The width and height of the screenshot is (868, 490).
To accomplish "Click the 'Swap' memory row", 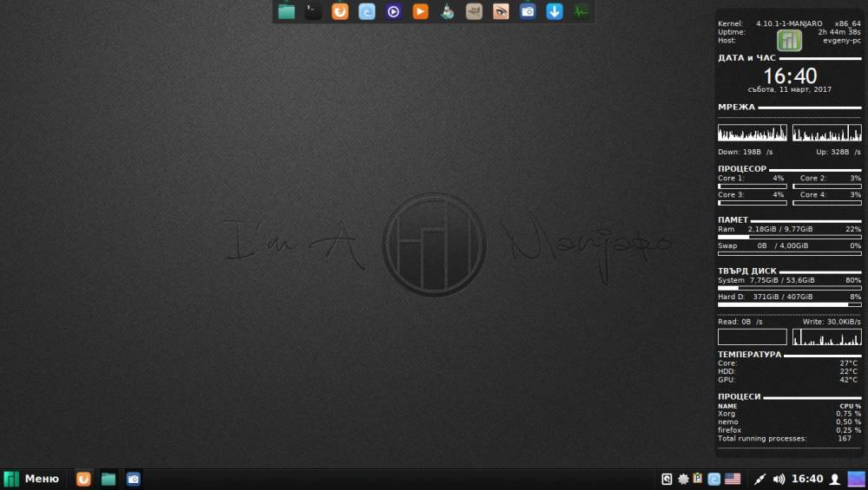I will coord(789,245).
